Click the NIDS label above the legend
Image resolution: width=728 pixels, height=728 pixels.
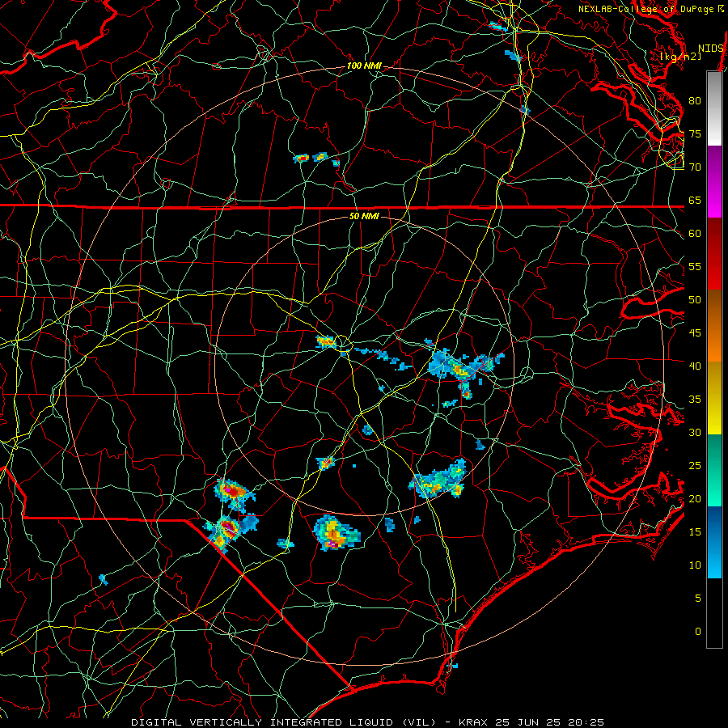coord(710,49)
